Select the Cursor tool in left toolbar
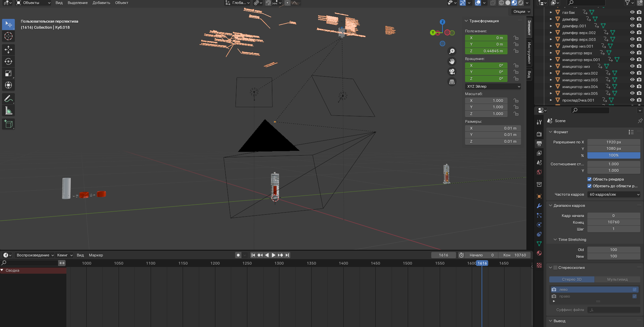The image size is (644, 327). (8, 36)
